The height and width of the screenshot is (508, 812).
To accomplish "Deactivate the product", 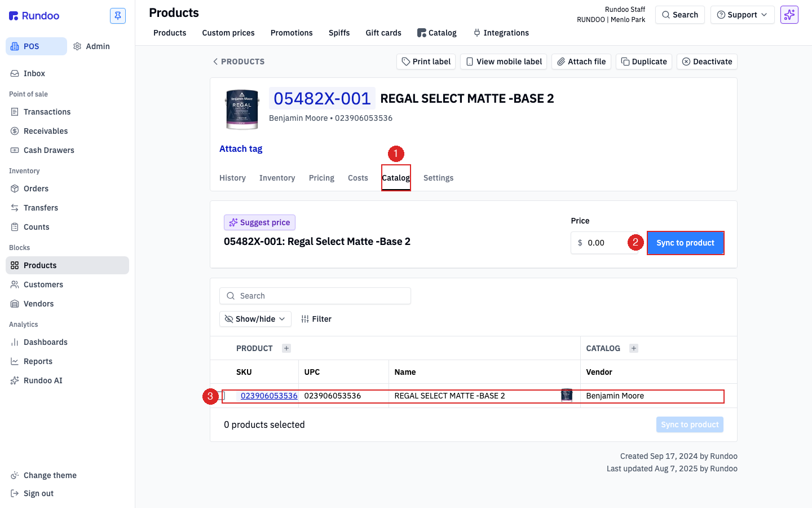I will [707, 62].
